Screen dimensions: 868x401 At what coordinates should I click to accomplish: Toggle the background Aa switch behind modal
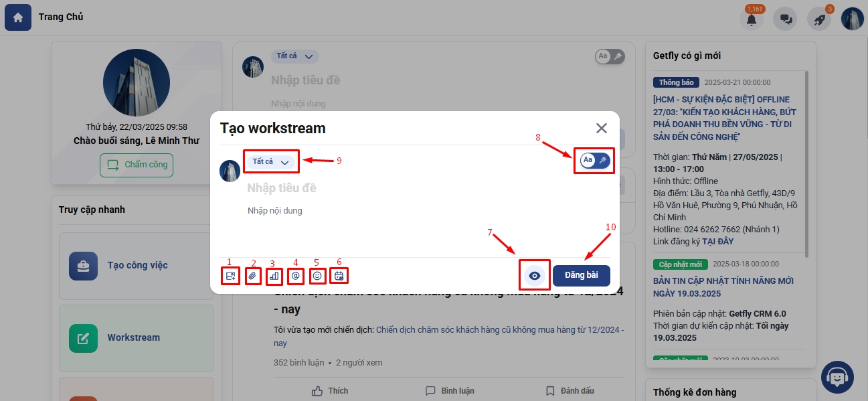(610, 56)
